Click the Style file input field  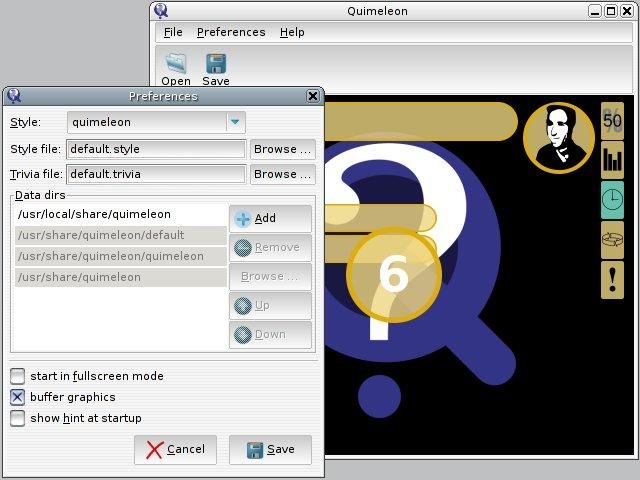point(156,149)
